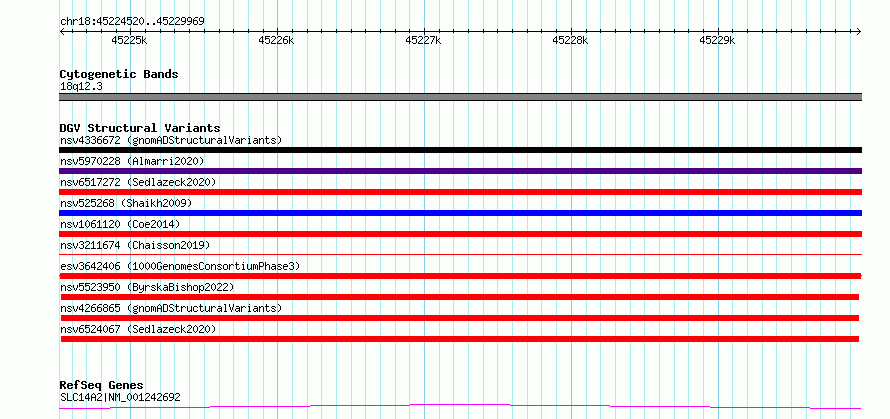Image resolution: width=890 pixels, height=419 pixels.
Task: Click the 45227k ruler position marker
Action: click(423, 40)
